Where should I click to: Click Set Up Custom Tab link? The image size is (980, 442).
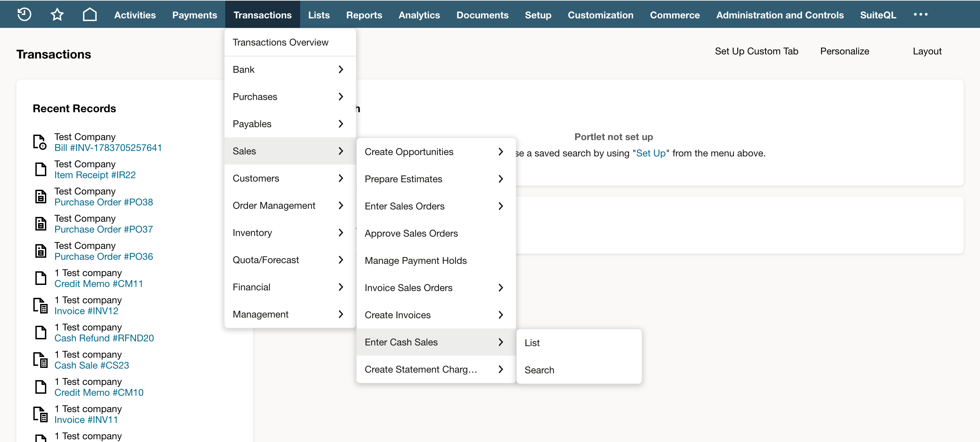(756, 51)
